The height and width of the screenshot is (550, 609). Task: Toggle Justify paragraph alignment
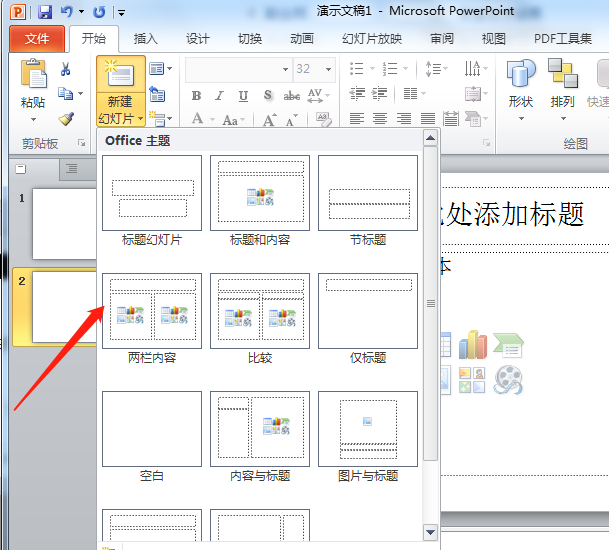click(428, 118)
